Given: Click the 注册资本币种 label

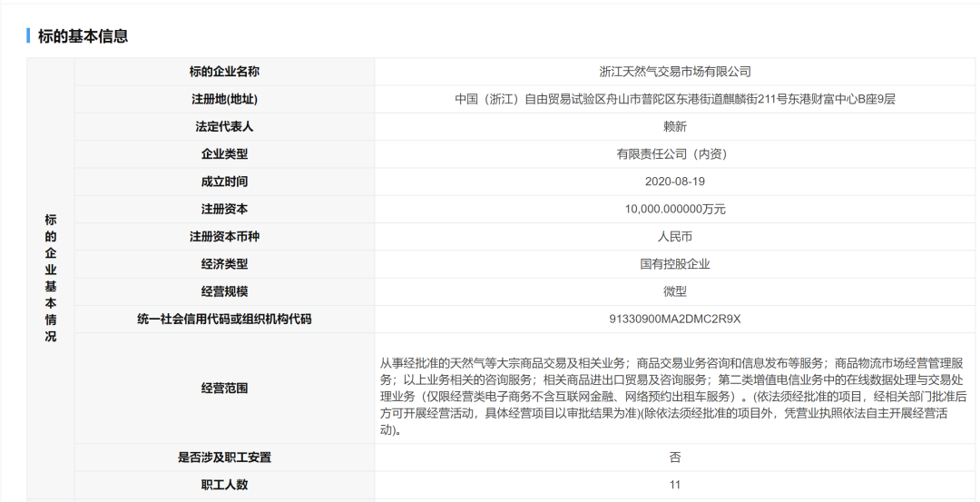Looking at the screenshot, I should [224, 237].
